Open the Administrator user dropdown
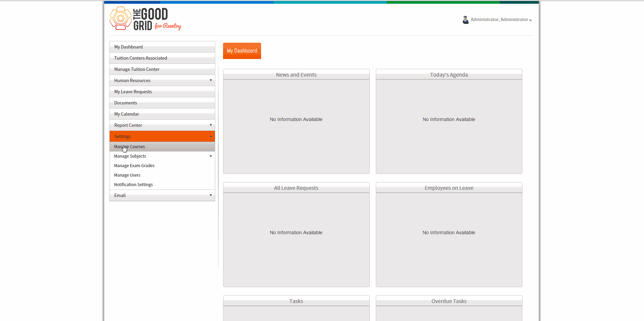Image resolution: width=644 pixels, height=321 pixels. (501, 20)
